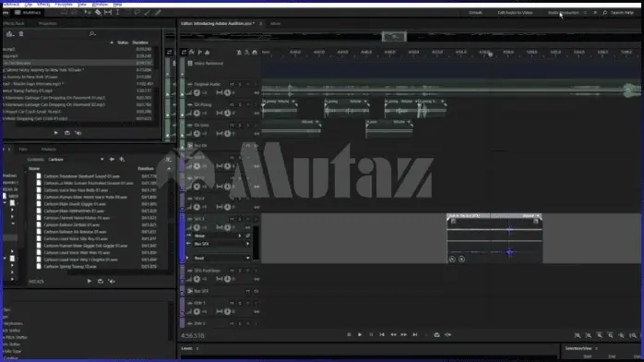Show the fx effects view in Editor
Screen dimensions: 644x362
[192, 53]
